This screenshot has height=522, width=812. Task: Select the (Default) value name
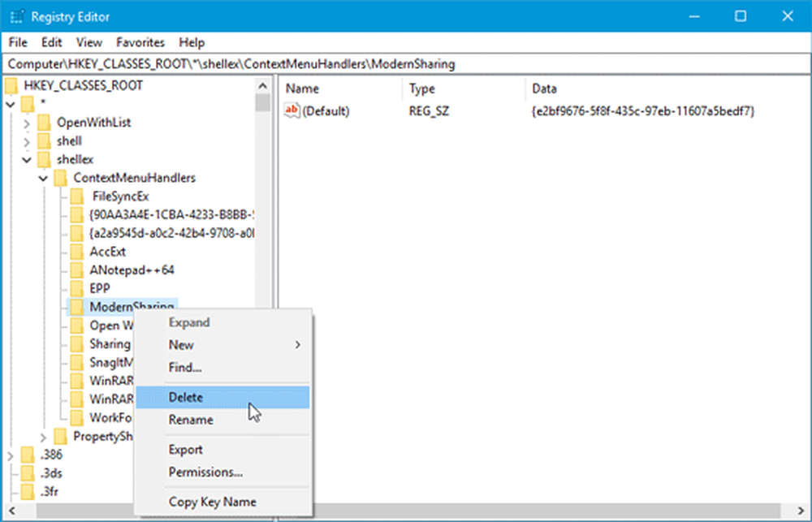[326, 111]
